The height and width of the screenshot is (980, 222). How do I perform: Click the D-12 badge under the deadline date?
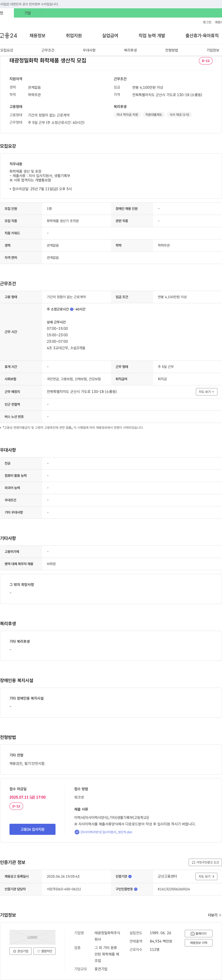click(16, 806)
